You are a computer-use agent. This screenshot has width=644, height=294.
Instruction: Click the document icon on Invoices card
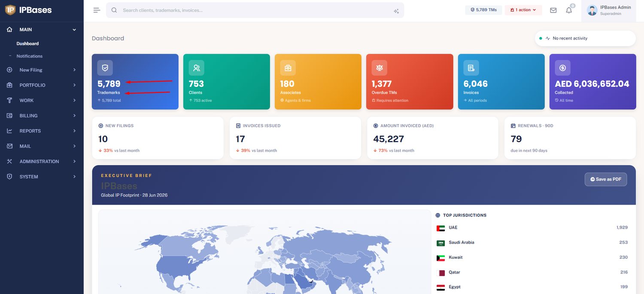tap(471, 68)
